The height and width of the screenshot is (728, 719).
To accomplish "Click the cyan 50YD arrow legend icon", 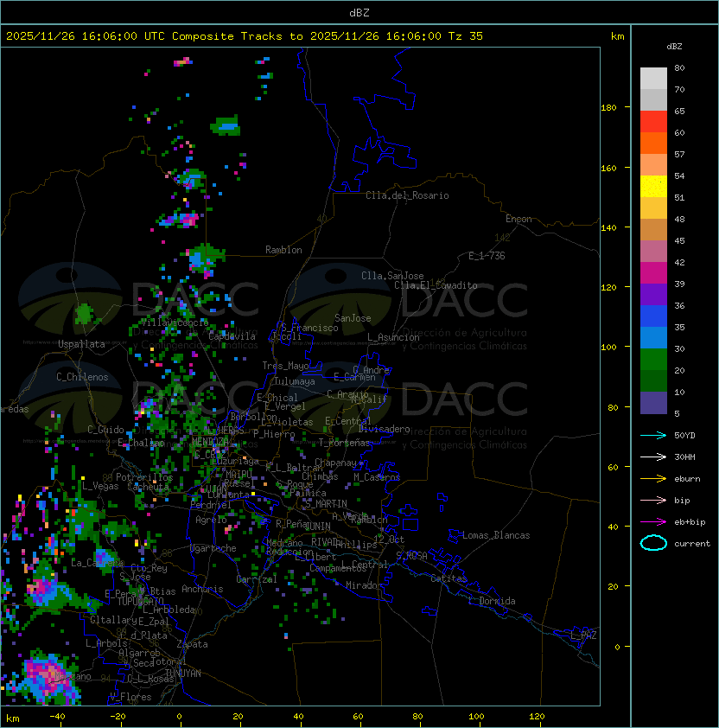I will click(x=653, y=435).
